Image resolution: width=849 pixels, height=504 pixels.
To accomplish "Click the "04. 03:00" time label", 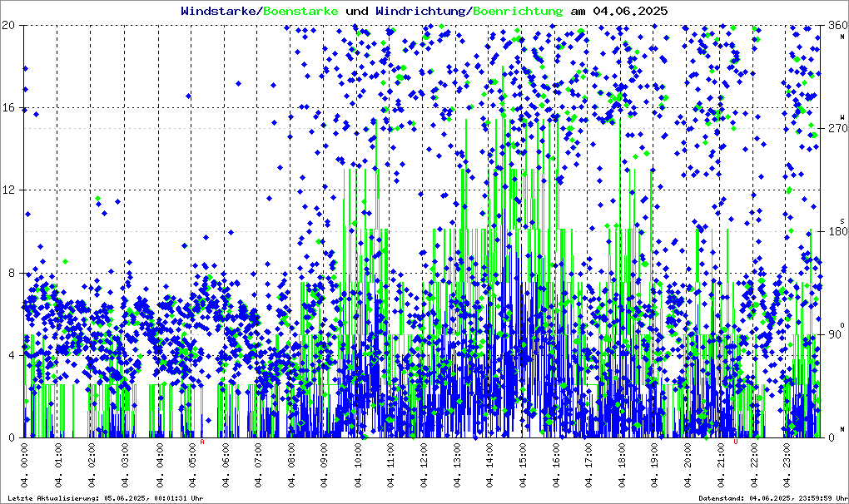I will (125, 466).
